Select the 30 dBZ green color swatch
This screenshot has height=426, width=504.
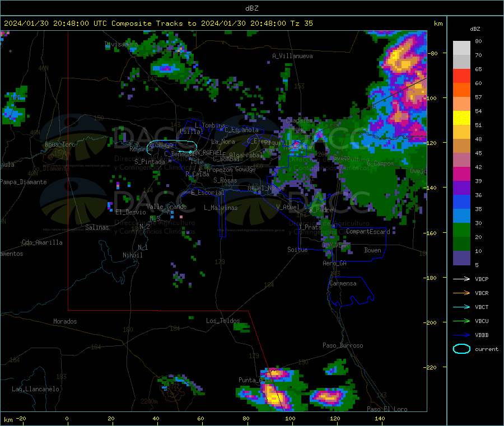click(461, 230)
